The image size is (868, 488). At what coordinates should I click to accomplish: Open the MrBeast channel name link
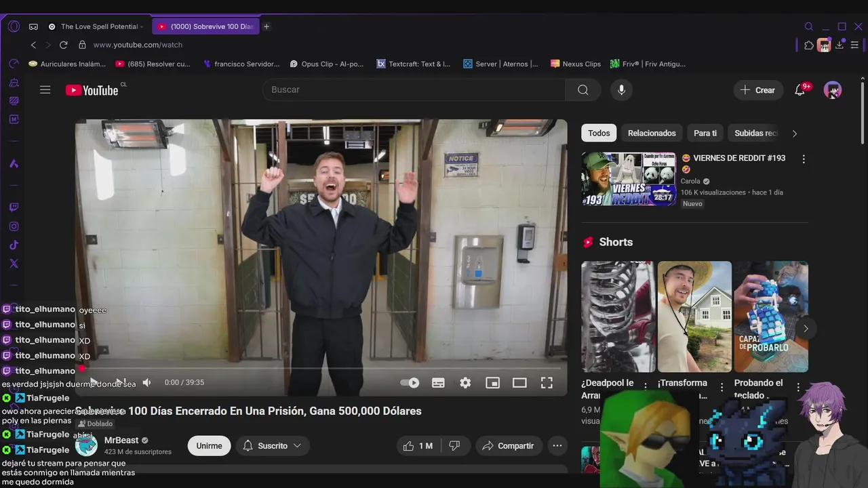121,441
